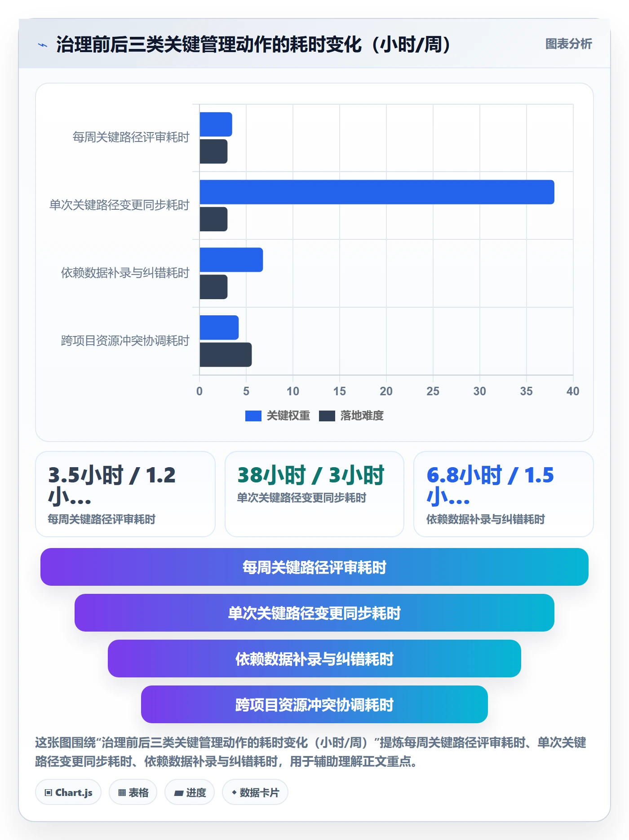Click the blue bar for 单次关键路径变更同步耗时
Image resolution: width=629 pixels, height=840 pixels.
377,192
